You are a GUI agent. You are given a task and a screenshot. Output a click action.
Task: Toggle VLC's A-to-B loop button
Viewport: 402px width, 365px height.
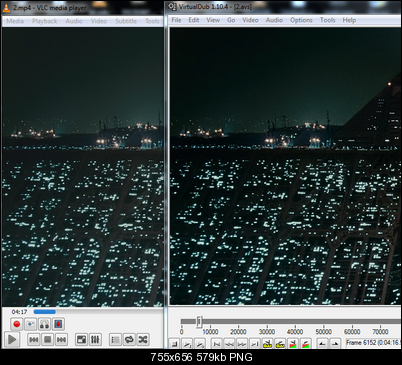click(44, 324)
